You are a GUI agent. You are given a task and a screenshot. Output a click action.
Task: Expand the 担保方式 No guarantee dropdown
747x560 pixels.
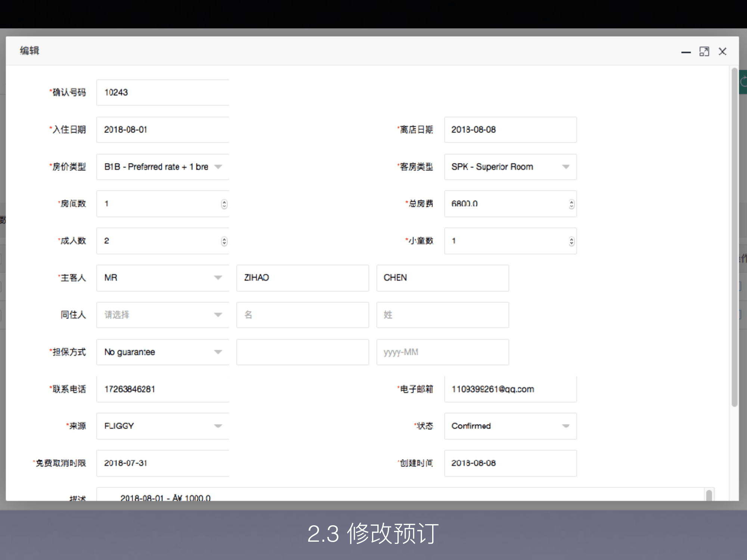coord(218,352)
